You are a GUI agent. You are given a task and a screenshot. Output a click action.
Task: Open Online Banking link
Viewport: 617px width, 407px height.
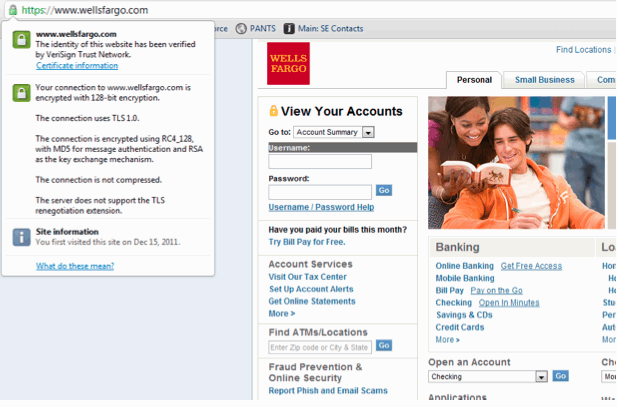coord(464,266)
